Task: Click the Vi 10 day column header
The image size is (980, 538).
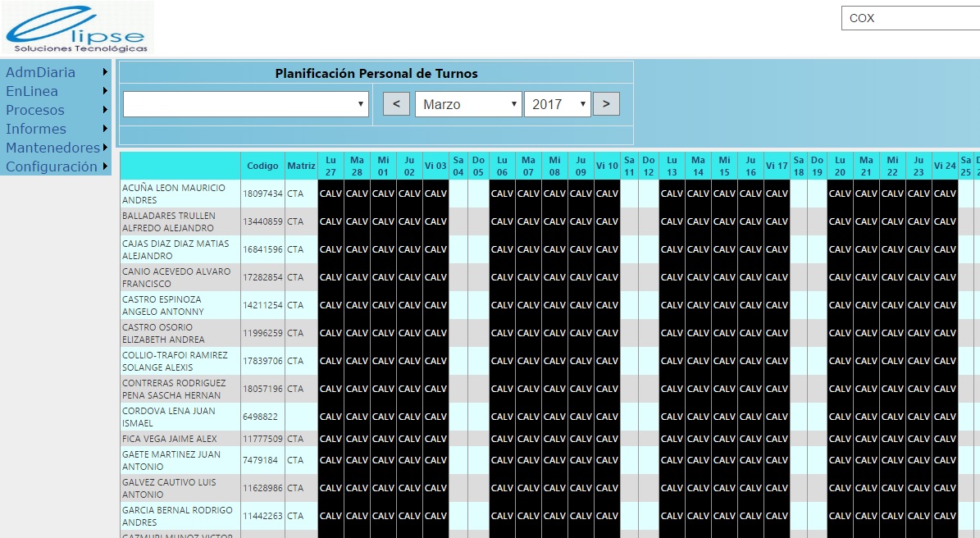Action: [607, 166]
